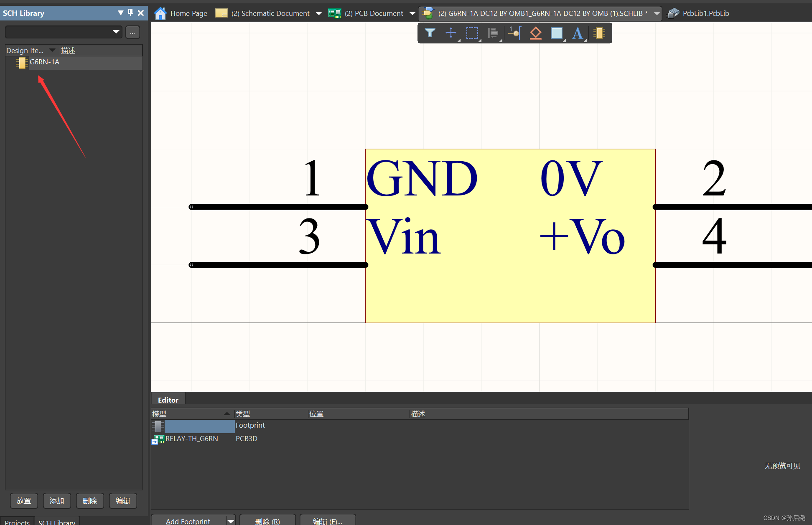812x525 pixels.
Task: Click the Add Component Part icon
Action: (x=599, y=33)
